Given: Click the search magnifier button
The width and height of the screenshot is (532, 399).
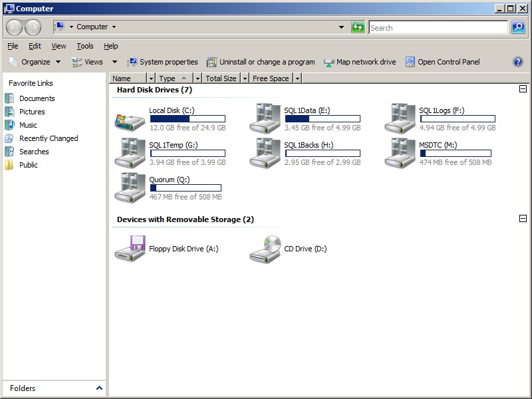Looking at the screenshot, I should pyautogui.click(x=518, y=27).
